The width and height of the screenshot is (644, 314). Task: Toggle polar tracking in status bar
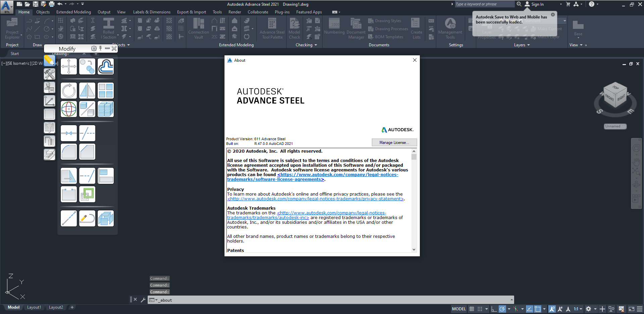coord(502,309)
